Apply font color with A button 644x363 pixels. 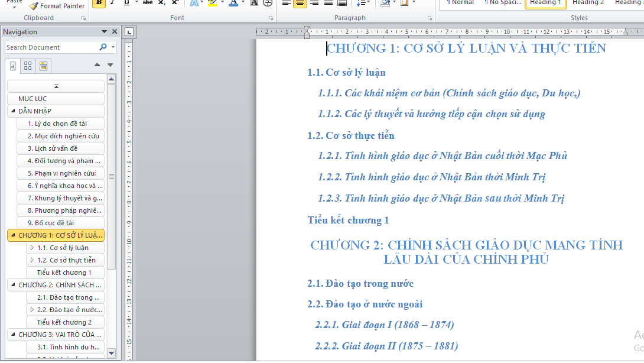coord(233,2)
